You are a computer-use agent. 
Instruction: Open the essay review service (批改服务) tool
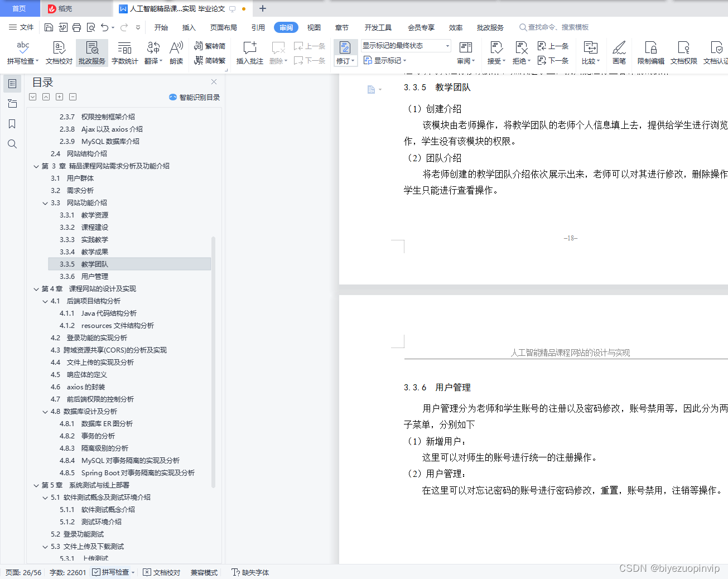coord(92,53)
